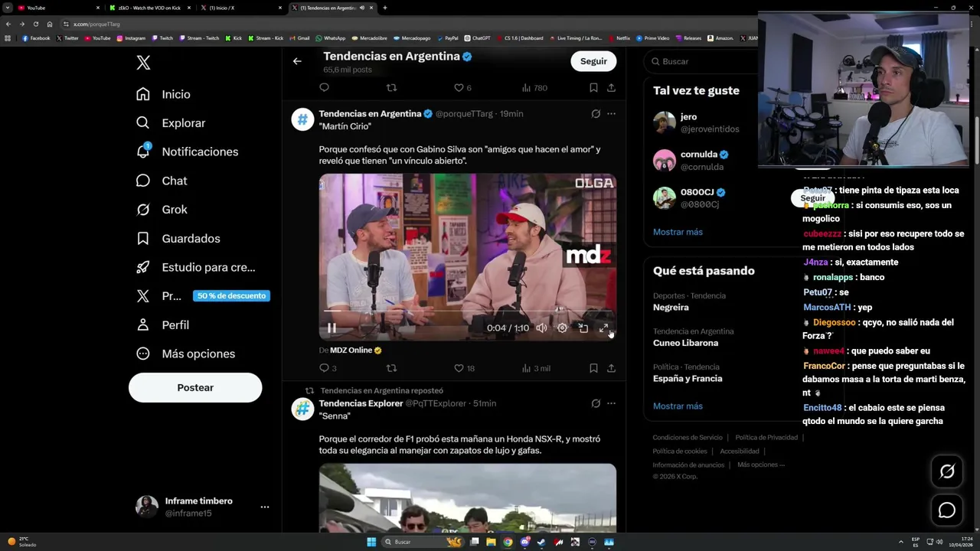Open Perfil in the sidebar
Viewport: 980px width, 551px height.
(x=162, y=325)
